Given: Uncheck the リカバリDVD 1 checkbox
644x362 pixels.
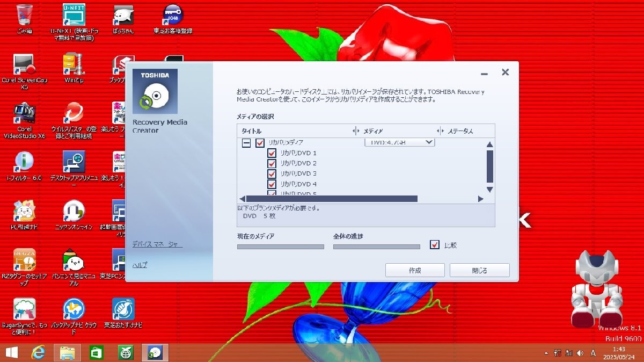Looking at the screenshot, I should pyautogui.click(x=272, y=153).
